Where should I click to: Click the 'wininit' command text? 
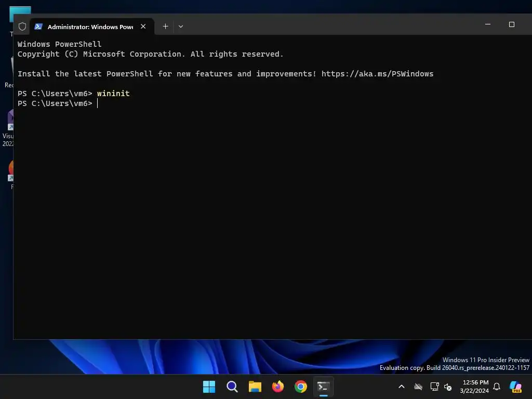[113, 94]
